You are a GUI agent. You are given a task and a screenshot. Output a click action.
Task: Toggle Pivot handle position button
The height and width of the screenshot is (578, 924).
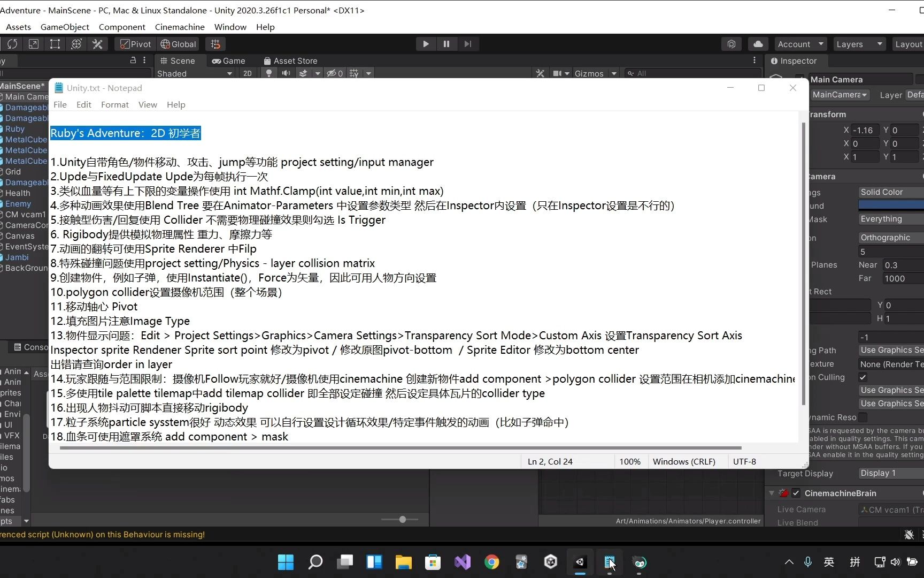135,44
